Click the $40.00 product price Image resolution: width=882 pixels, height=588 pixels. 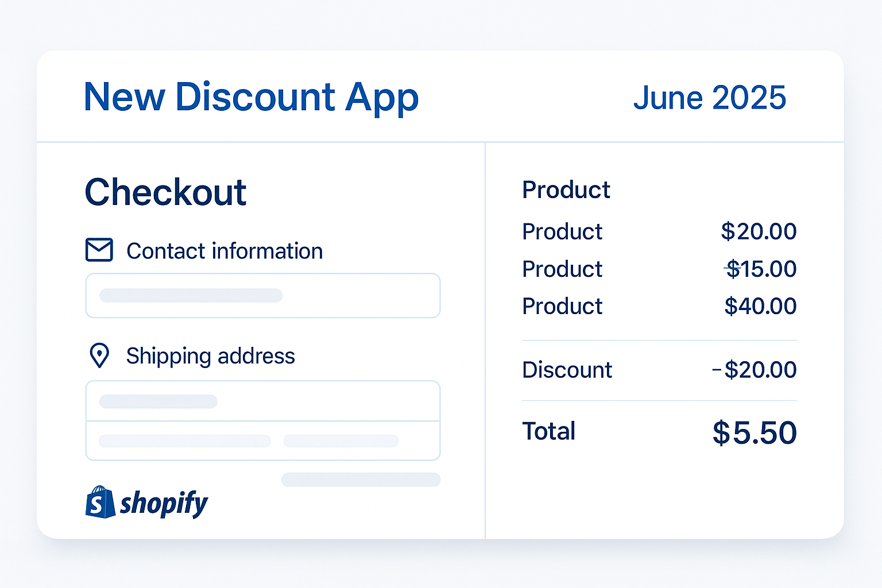point(760,306)
